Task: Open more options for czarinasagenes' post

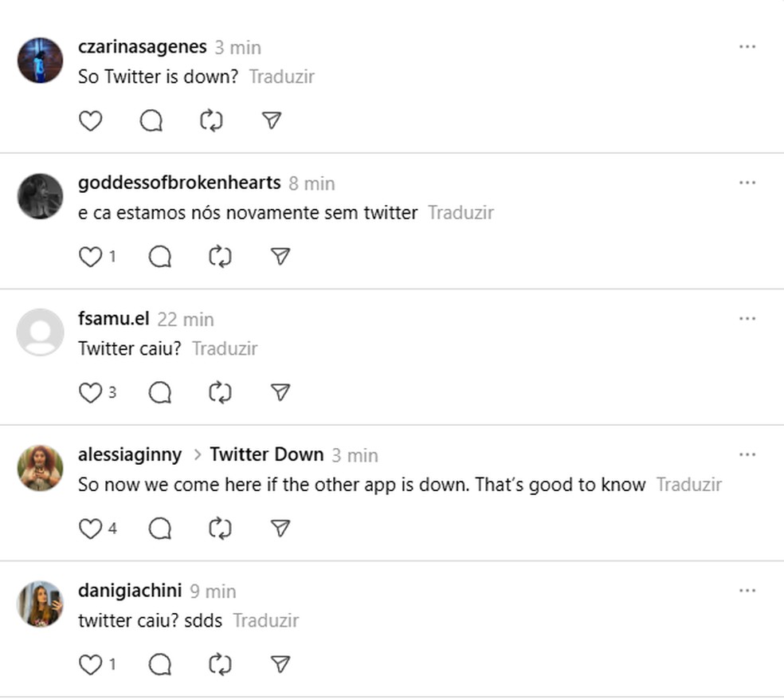Action: [x=747, y=46]
